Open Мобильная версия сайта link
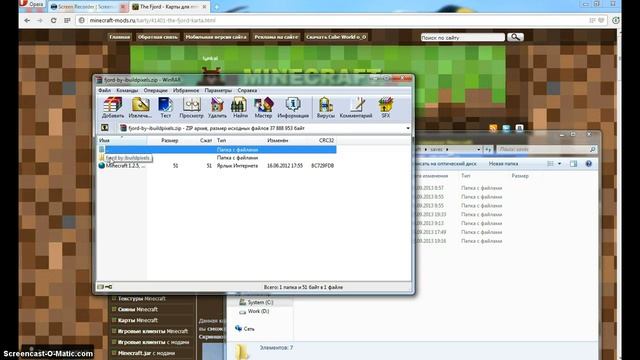640x360 pixels. click(x=216, y=37)
